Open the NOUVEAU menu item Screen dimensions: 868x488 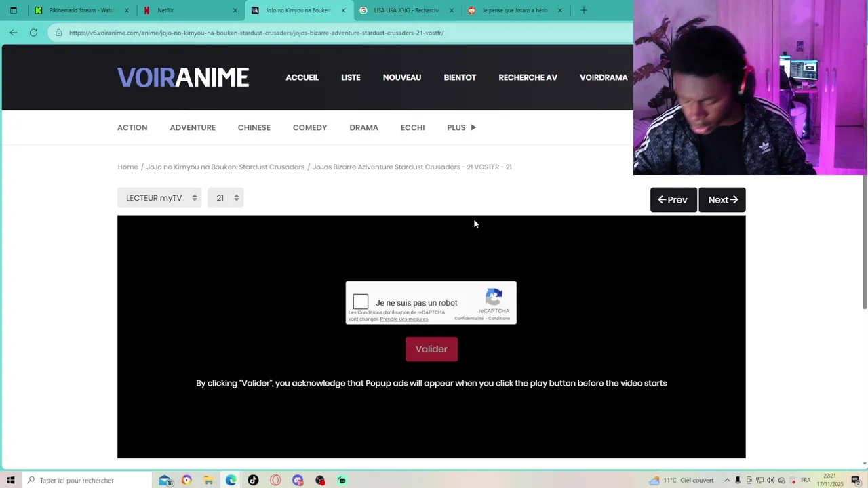point(402,77)
